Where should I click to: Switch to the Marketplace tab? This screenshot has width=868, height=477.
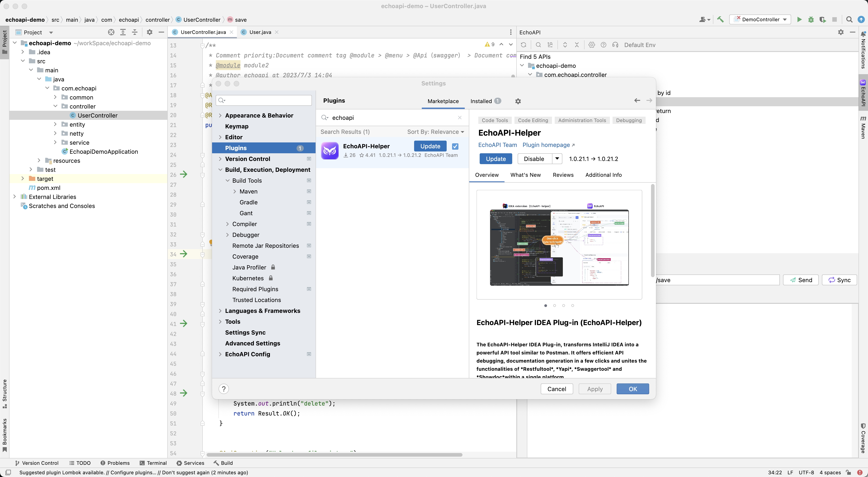443,101
